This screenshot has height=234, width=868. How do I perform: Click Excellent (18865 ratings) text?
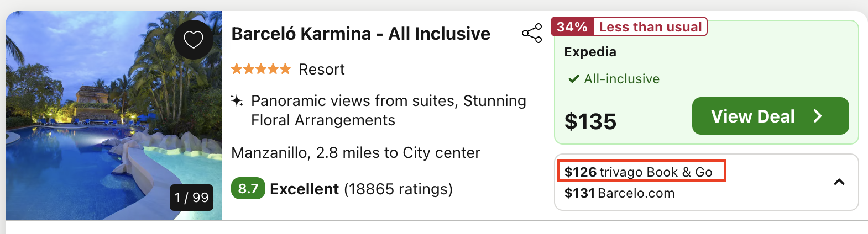click(x=361, y=189)
